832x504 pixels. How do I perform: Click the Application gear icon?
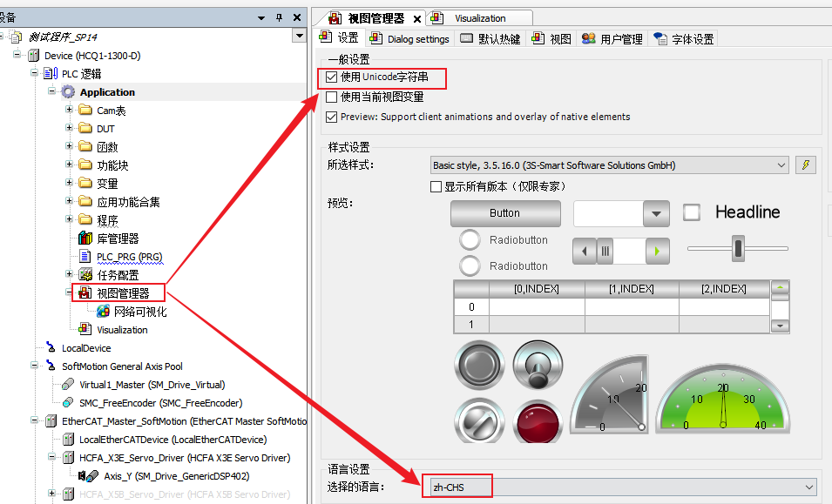click(x=68, y=92)
